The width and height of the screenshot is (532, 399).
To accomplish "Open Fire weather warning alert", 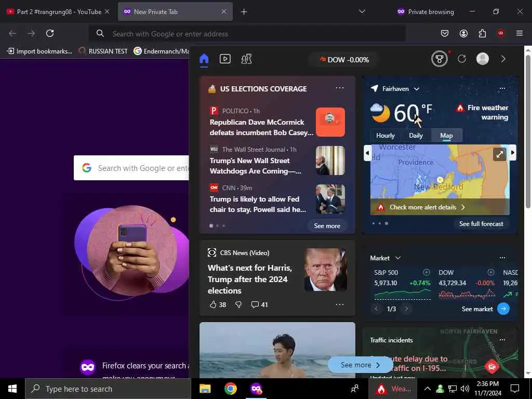I will point(482,112).
